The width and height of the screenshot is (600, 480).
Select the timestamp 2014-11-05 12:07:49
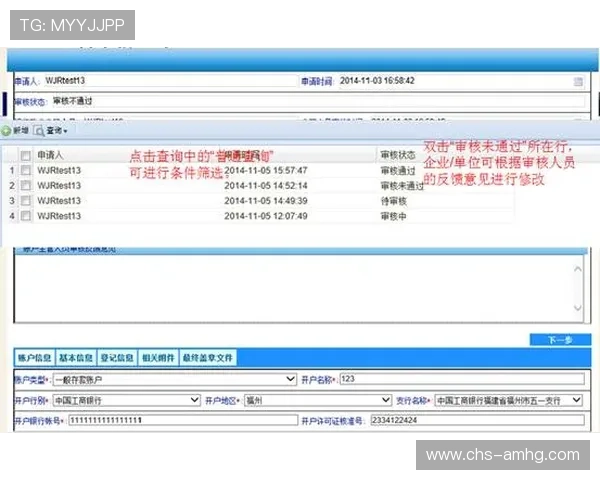(x=266, y=216)
